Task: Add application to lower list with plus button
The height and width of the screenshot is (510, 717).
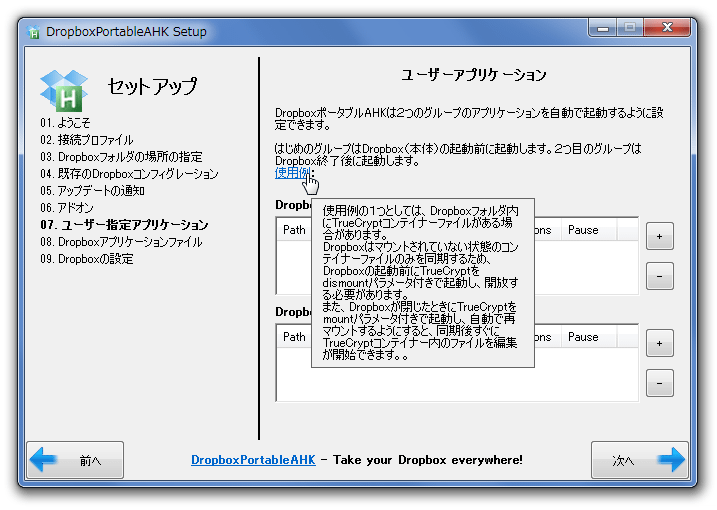Action: tap(659, 343)
